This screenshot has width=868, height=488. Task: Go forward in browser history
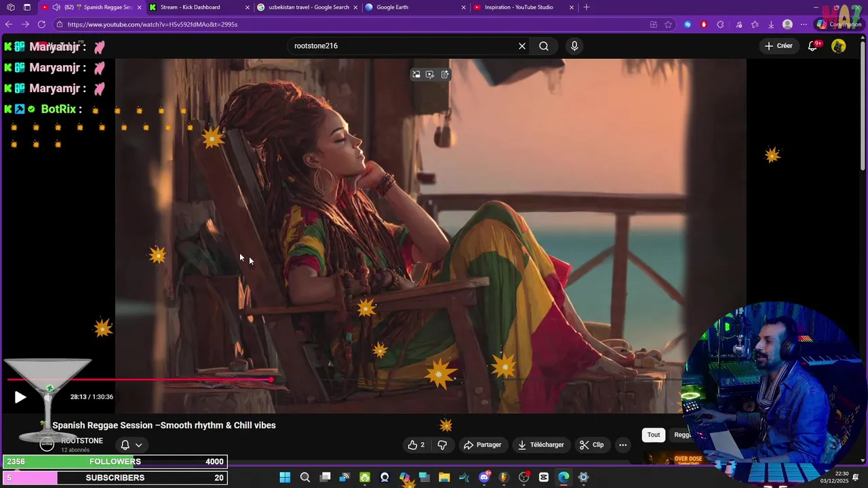pos(25,24)
